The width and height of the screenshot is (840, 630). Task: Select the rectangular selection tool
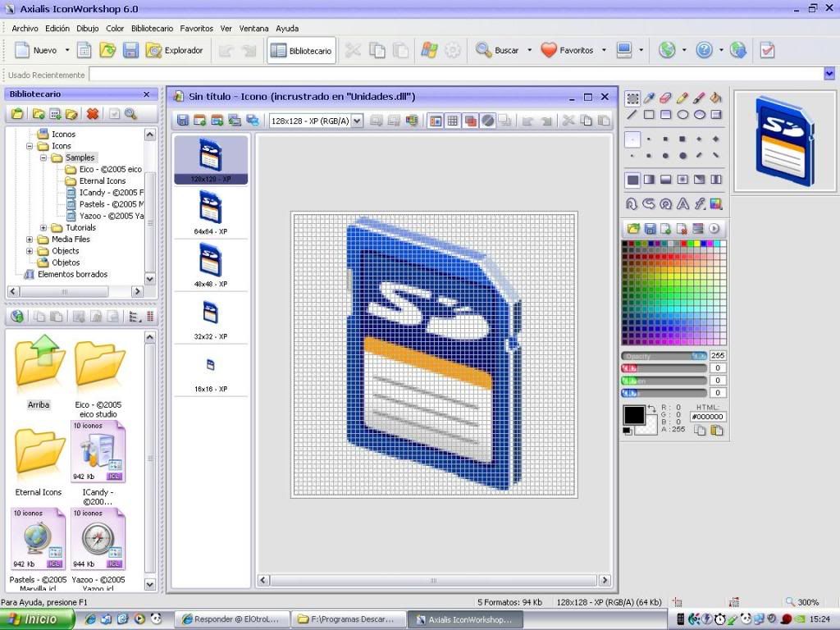[x=632, y=98]
